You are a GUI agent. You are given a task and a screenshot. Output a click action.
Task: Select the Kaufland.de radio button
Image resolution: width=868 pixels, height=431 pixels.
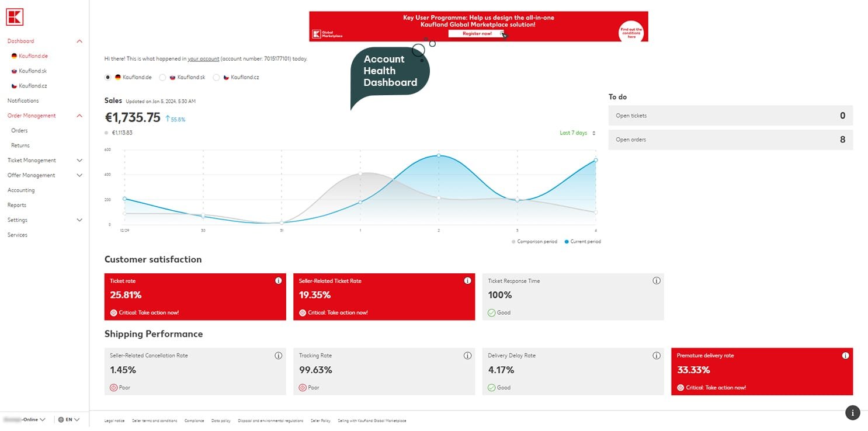[x=108, y=77]
